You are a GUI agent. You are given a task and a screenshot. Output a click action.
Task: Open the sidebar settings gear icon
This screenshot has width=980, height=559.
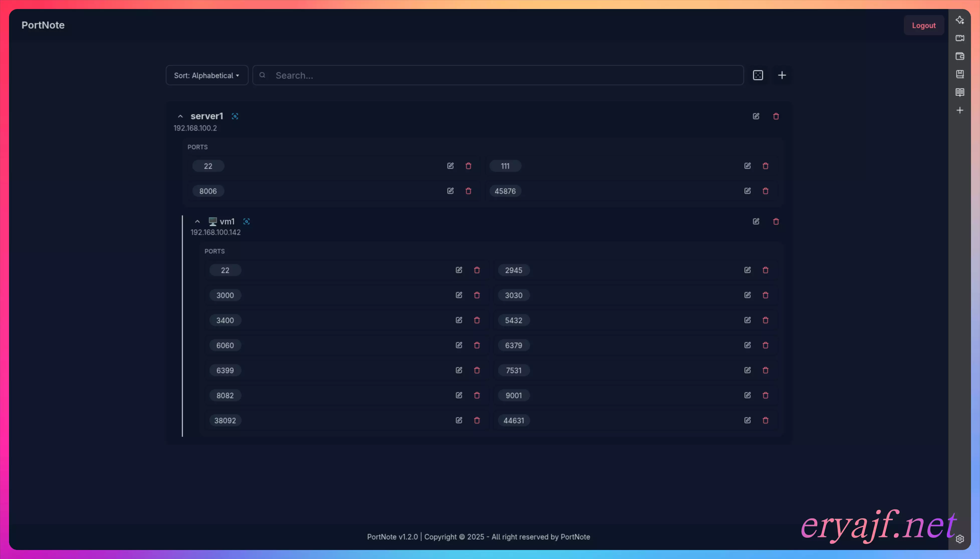pyautogui.click(x=960, y=539)
